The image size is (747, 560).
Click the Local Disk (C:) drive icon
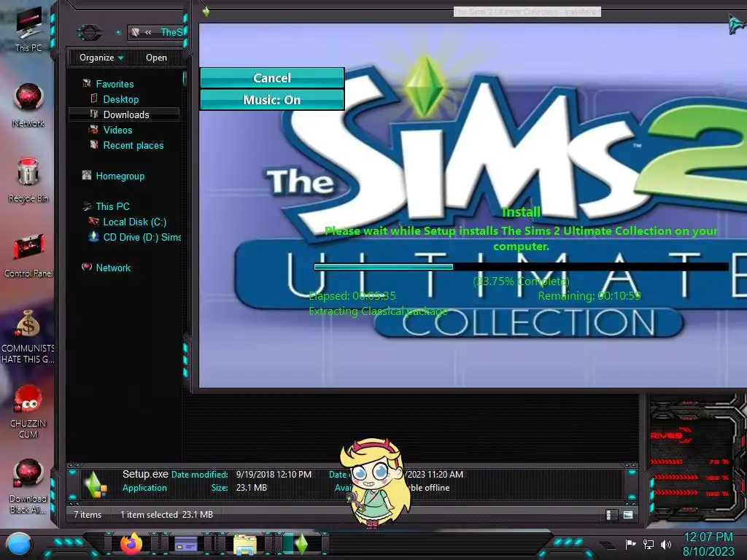pyautogui.click(x=94, y=221)
